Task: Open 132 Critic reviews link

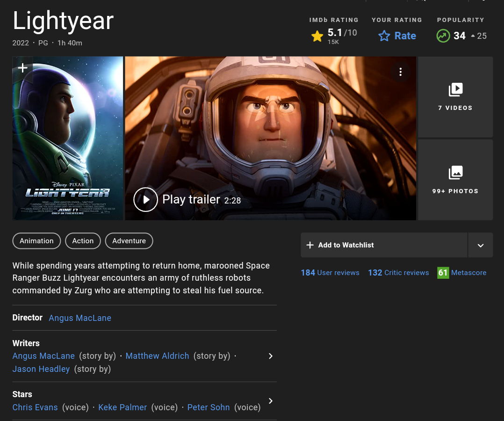Action: [398, 273]
